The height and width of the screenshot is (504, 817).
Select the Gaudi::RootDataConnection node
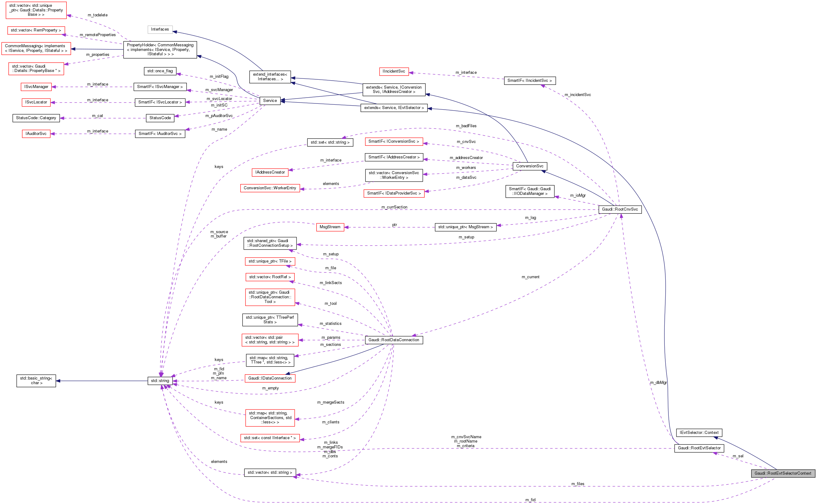click(394, 340)
